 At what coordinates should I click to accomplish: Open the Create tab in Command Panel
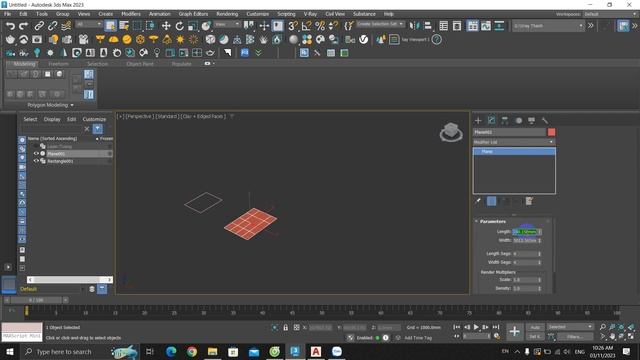(478, 120)
